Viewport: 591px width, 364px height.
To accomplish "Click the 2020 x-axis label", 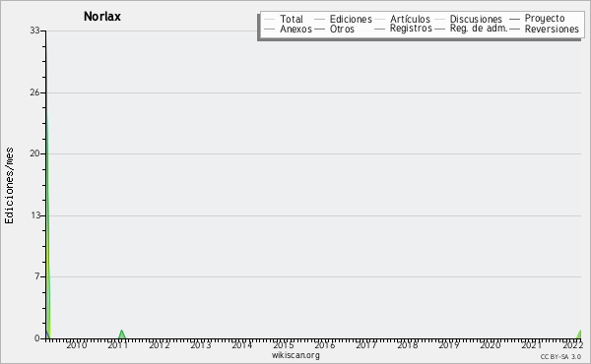I will [x=491, y=344].
